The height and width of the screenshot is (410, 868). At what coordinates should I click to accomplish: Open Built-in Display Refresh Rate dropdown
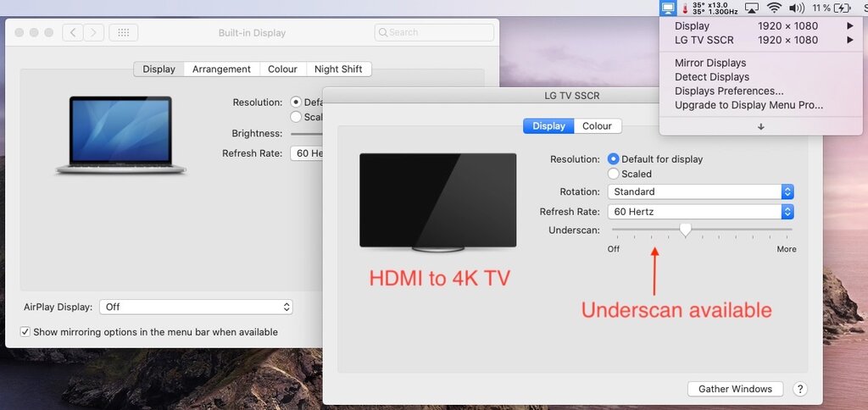[306, 153]
